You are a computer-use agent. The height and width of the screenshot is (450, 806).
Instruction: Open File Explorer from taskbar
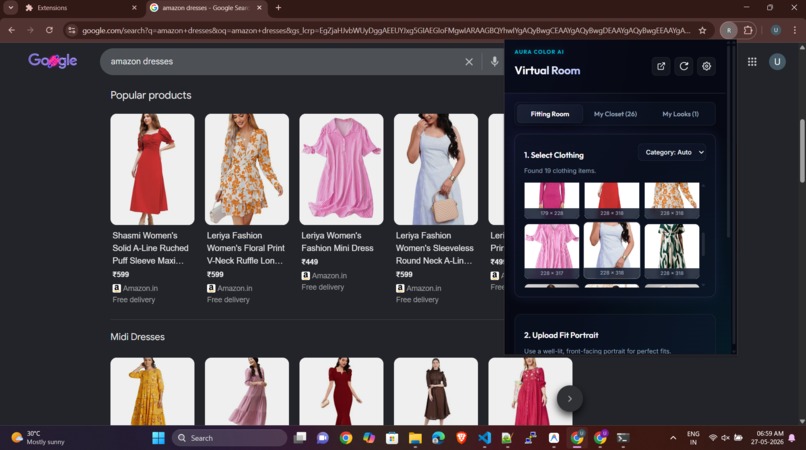[x=415, y=438]
